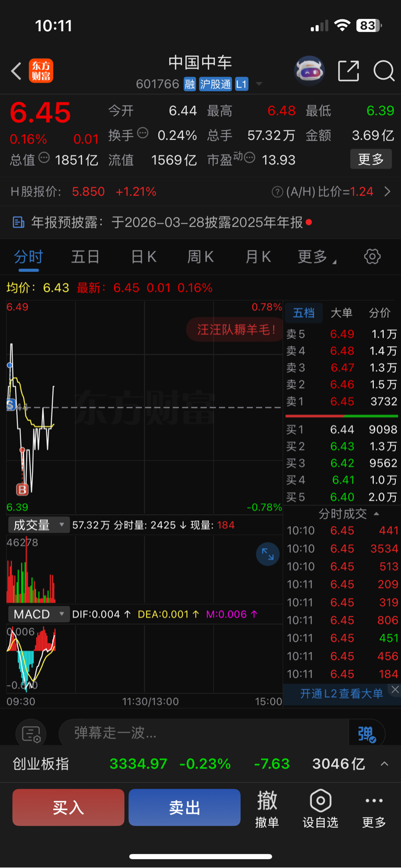This screenshot has height=868, width=401.
Task: Tap the 沪股通 badge
Action: click(216, 84)
